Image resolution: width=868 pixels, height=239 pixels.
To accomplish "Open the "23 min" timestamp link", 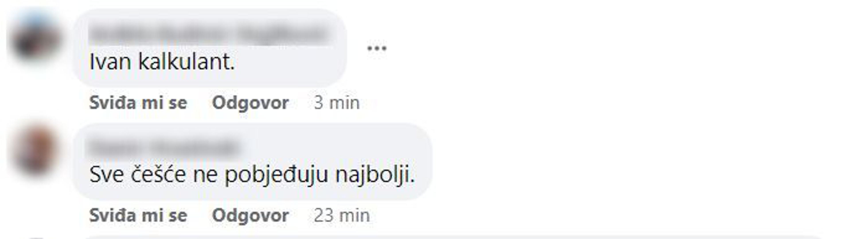I will click(x=342, y=216).
